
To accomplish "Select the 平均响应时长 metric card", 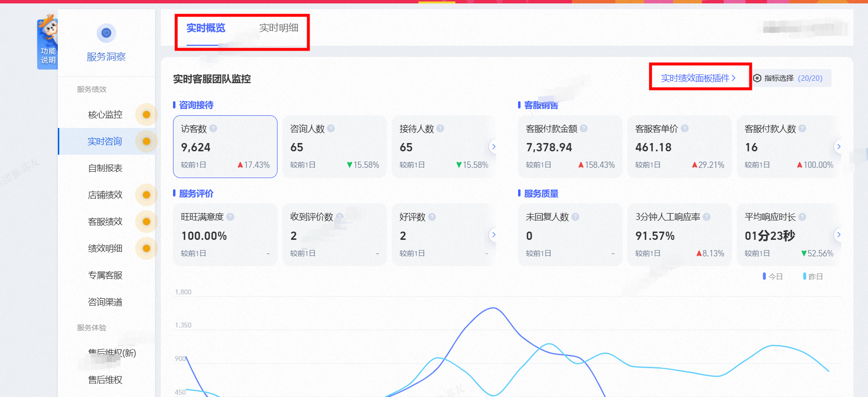I will (x=789, y=235).
